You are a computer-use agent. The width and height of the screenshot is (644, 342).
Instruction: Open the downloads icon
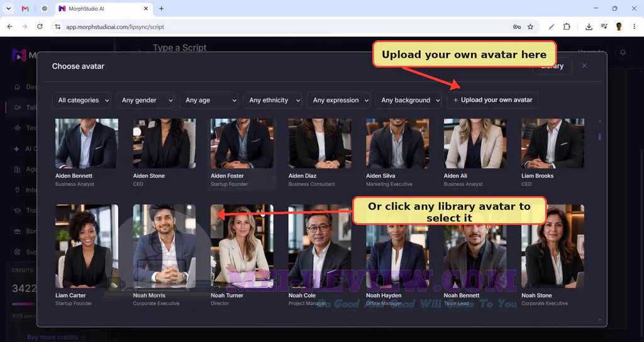click(x=589, y=26)
